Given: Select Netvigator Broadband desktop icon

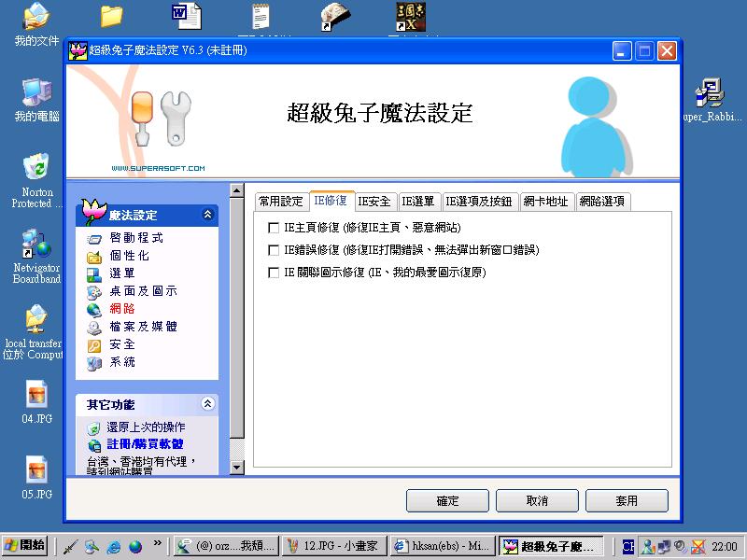Looking at the screenshot, I should coord(36,256).
